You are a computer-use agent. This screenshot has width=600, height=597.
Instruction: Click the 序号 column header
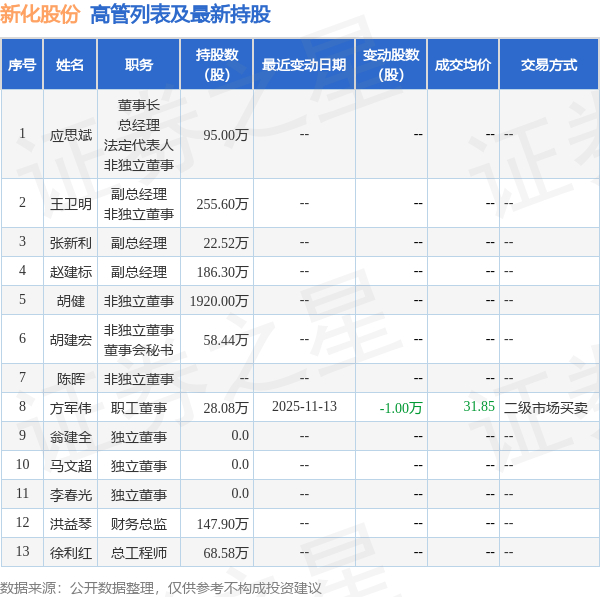(22, 64)
